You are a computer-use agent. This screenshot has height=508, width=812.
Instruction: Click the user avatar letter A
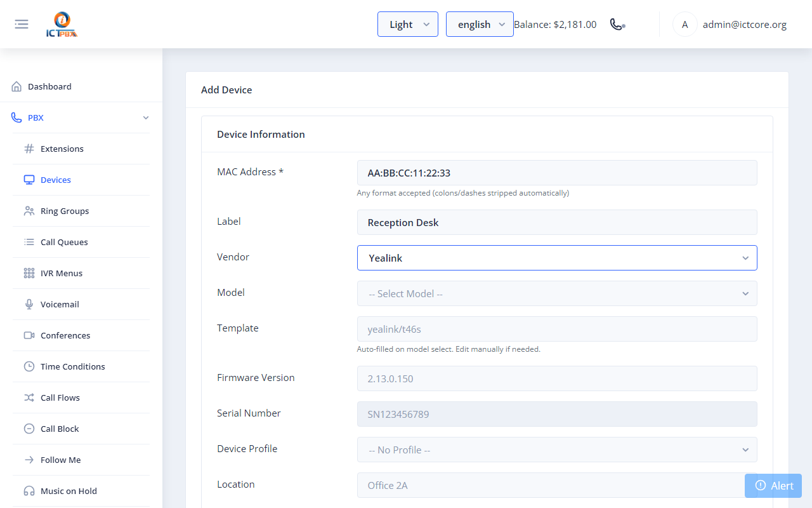pos(684,24)
